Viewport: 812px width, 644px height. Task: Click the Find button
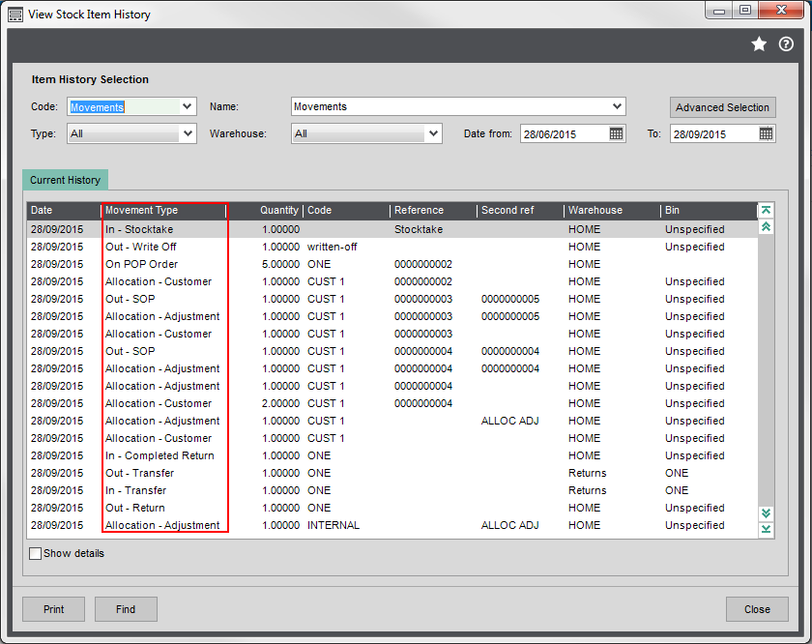(126, 609)
